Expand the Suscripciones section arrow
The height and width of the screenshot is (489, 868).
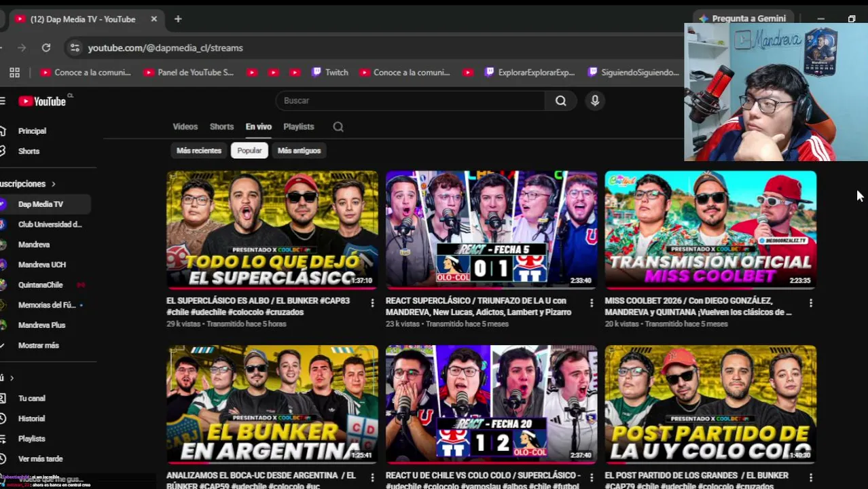click(53, 184)
